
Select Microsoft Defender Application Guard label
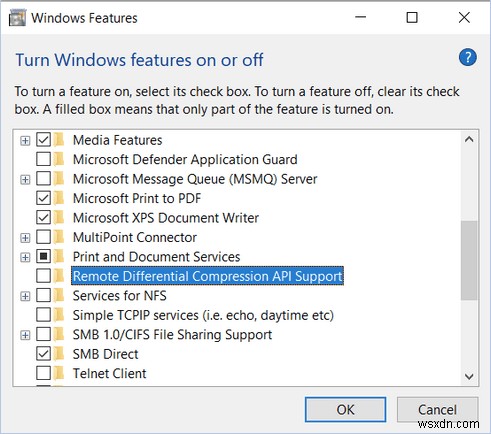[x=185, y=159]
